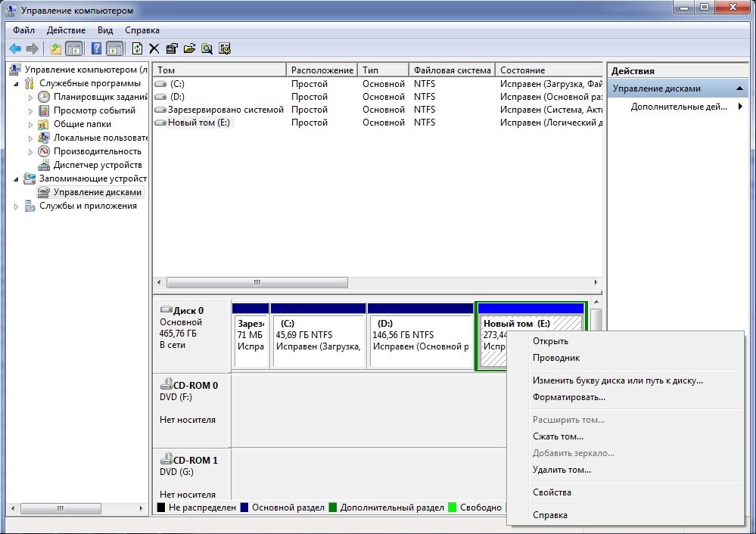Click the Properties sheet icon in toolbar
This screenshot has width=756, height=534.
172,48
